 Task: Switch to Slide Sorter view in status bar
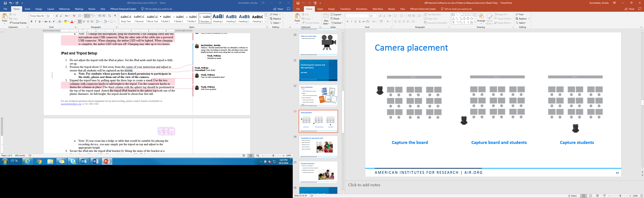click(591, 196)
